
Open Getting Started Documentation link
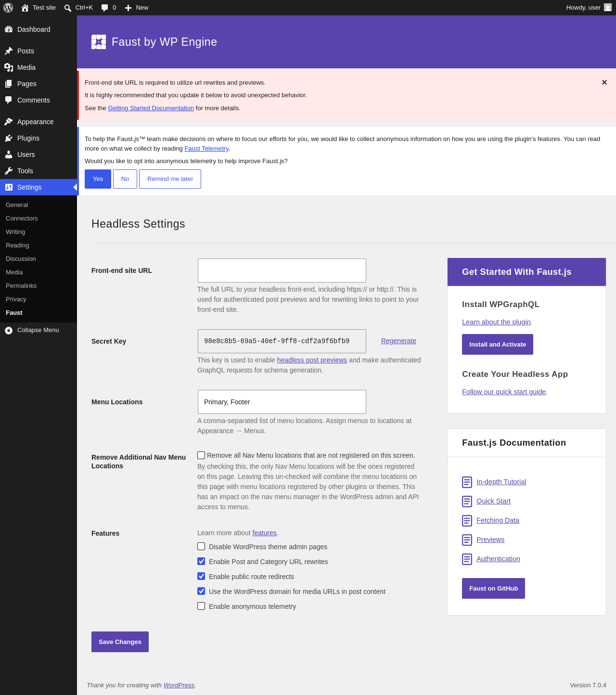coord(151,108)
